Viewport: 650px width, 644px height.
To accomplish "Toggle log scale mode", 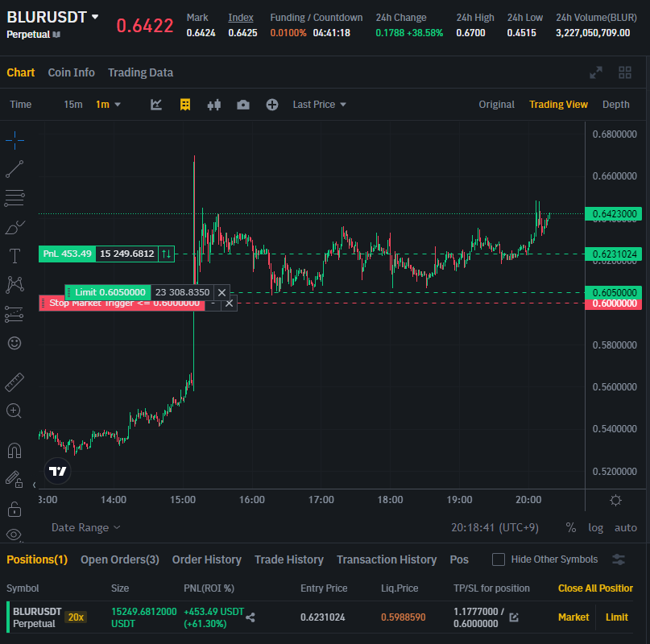I will (596, 527).
